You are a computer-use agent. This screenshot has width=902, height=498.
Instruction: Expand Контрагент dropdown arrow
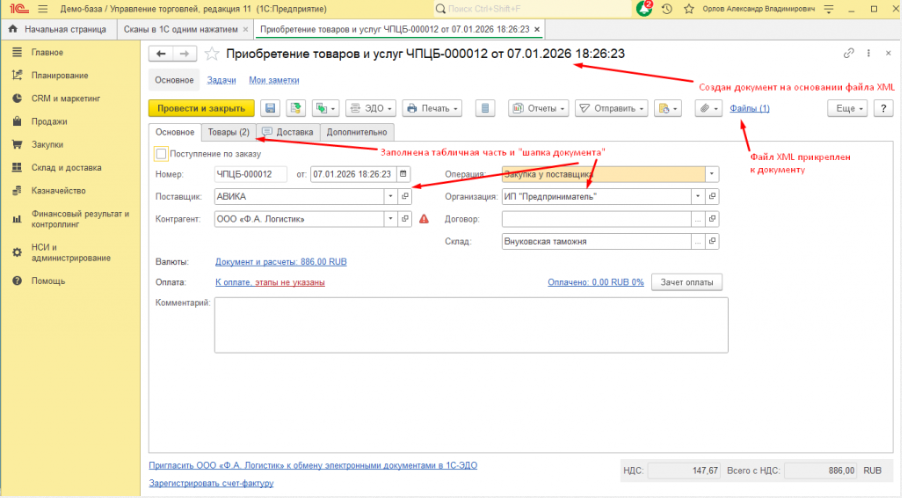[x=391, y=219]
